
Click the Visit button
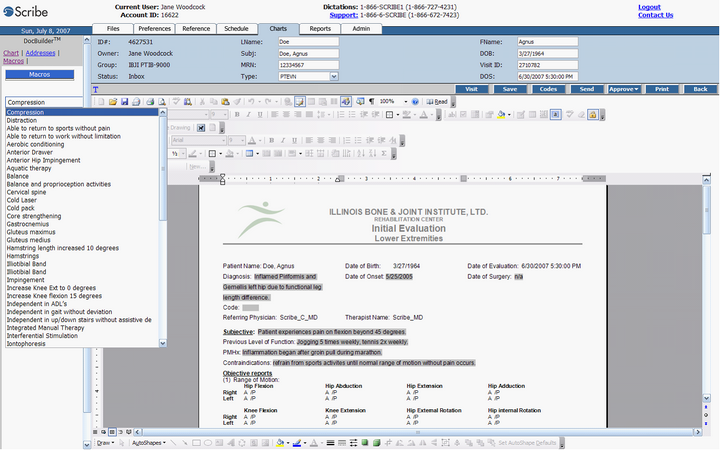coord(472,89)
